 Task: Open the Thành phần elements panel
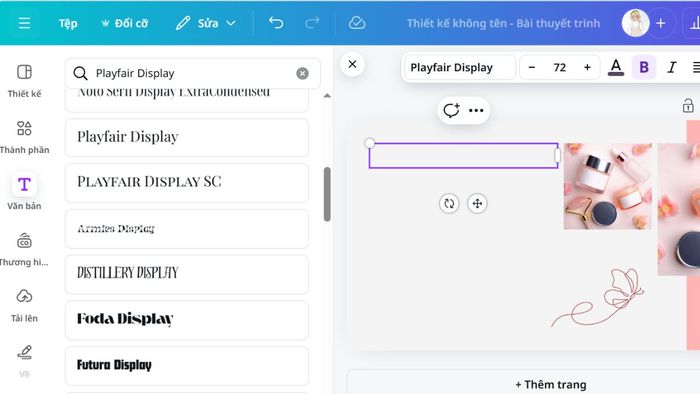coord(24,137)
